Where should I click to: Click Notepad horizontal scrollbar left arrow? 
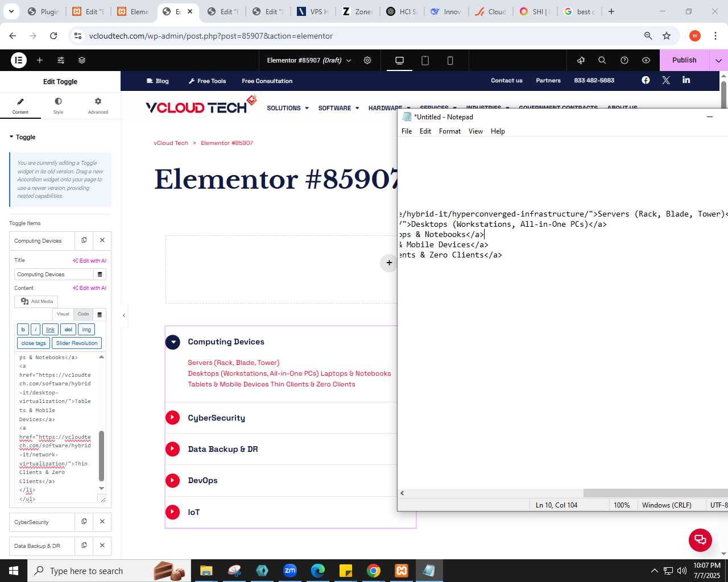[403, 493]
